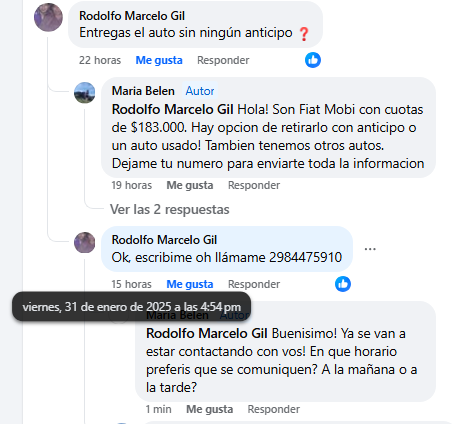Toggle Me gusta on 1 min reply
Screen dimensions: 455x424
click(x=209, y=409)
